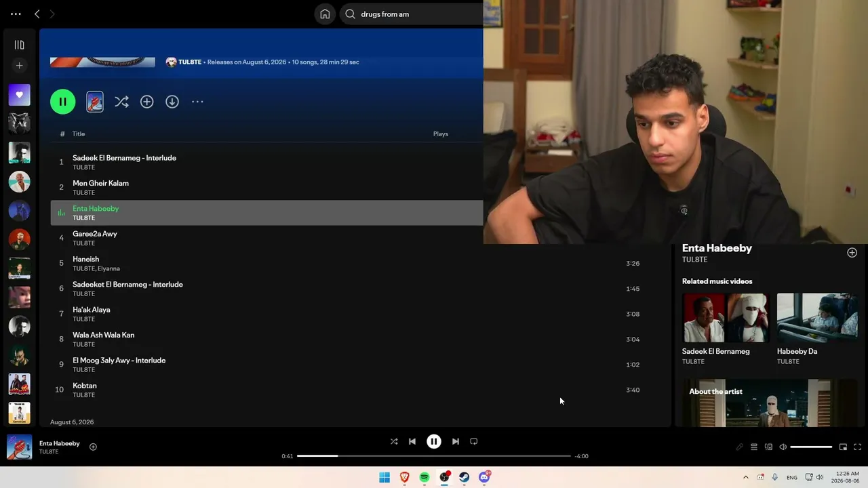Screen dimensions: 868x488
Task: Open the three-dot app menu at top left
Action: tap(16, 14)
